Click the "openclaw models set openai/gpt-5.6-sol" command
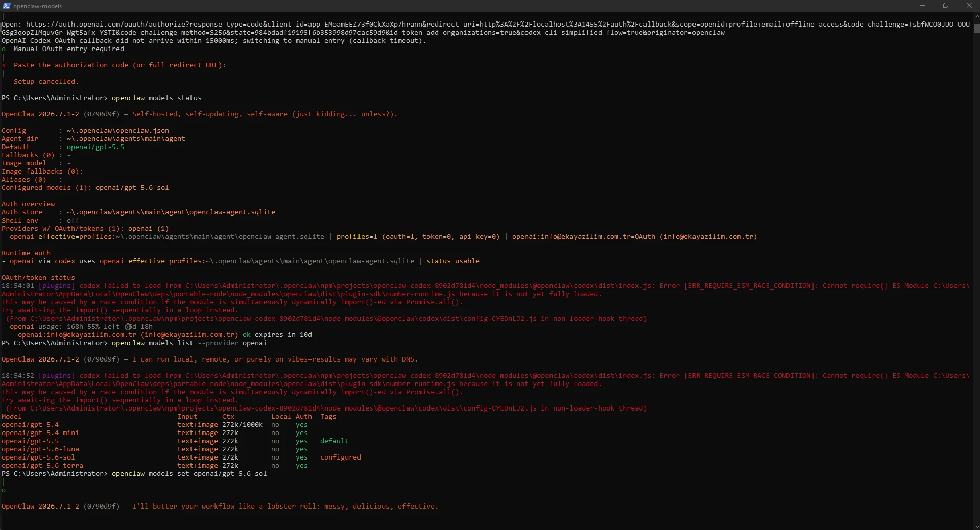980x530 pixels. pyautogui.click(x=189, y=474)
